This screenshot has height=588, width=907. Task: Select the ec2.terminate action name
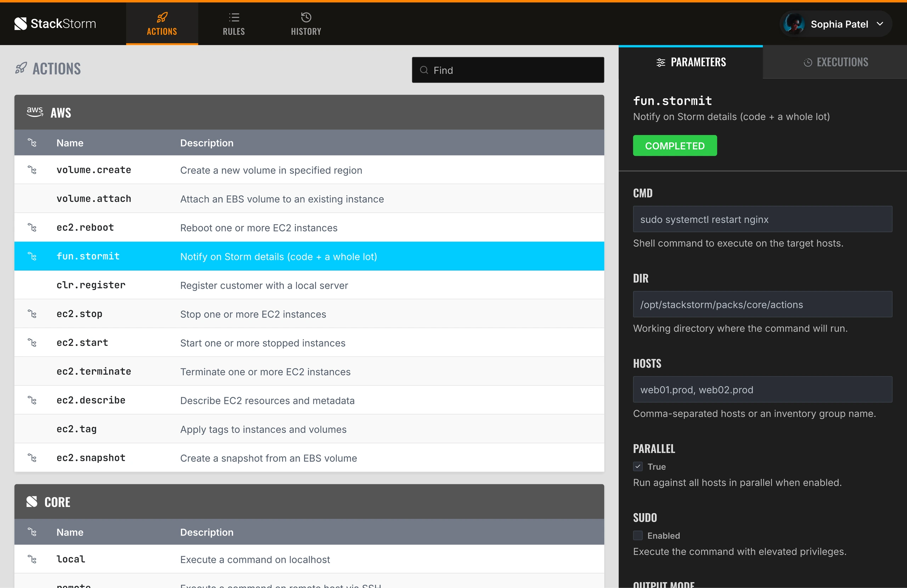click(94, 371)
